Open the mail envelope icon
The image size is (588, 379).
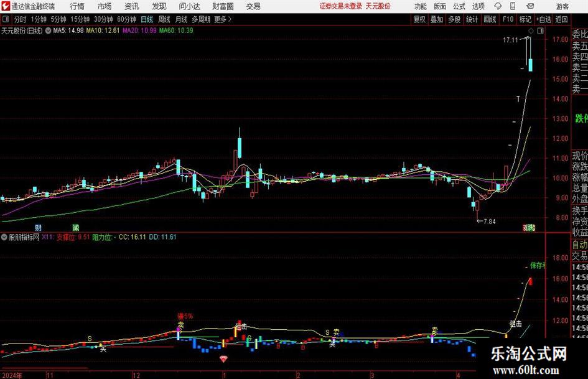pos(530,6)
